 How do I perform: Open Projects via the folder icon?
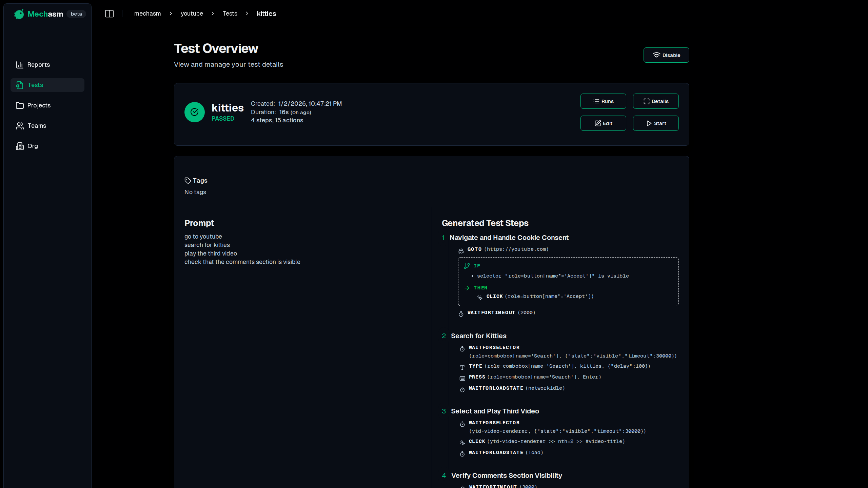pos(20,105)
